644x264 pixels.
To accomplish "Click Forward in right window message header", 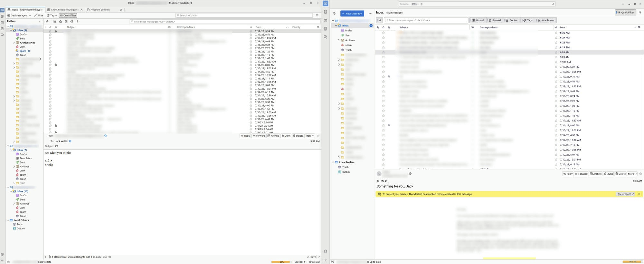I will coord(581,174).
